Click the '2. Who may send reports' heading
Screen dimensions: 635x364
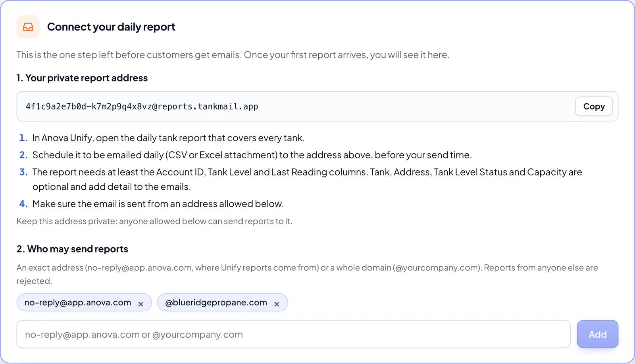click(72, 249)
